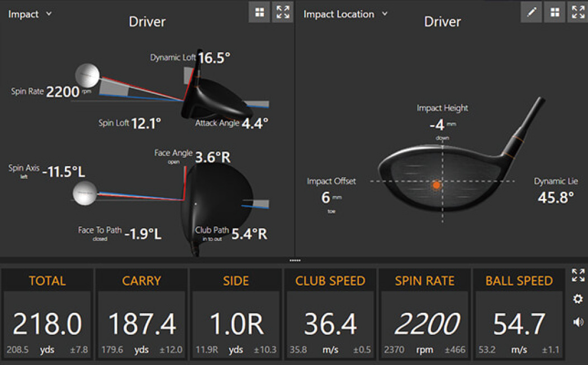This screenshot has width=588, height=365.
Task: Click the orange impact dot on club face
Action: tap(437, 184)
